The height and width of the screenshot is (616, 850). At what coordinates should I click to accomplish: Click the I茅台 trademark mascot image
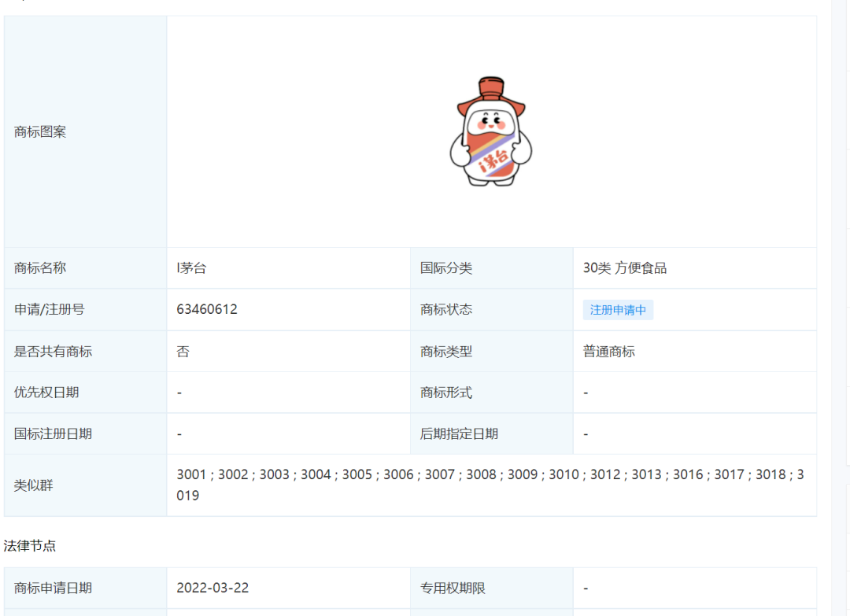point(491,131)
